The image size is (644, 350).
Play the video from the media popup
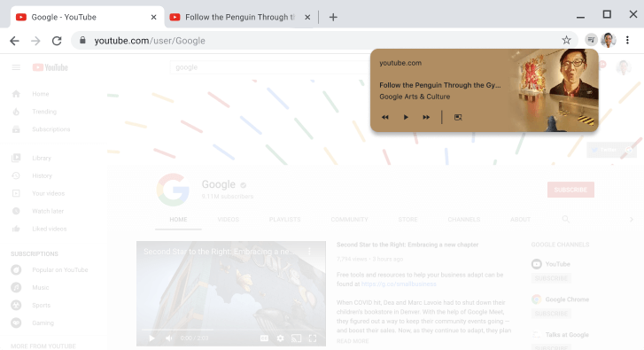click(x=406, y=117)
